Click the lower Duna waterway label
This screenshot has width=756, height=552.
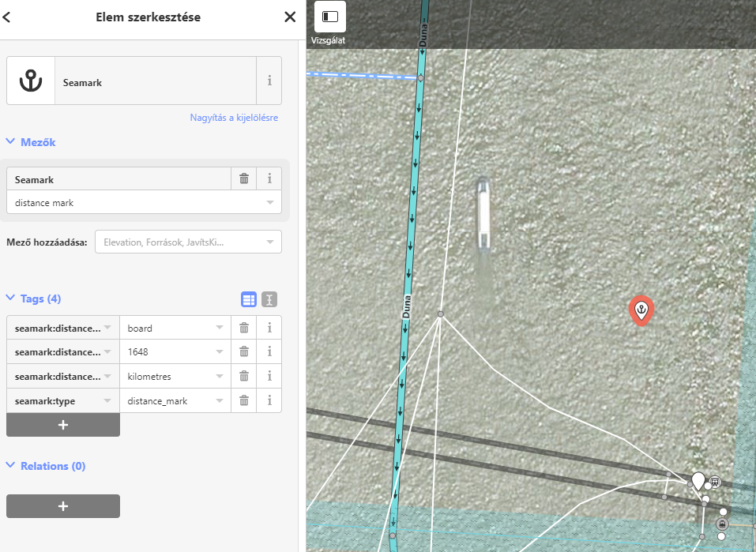(407, 307)
